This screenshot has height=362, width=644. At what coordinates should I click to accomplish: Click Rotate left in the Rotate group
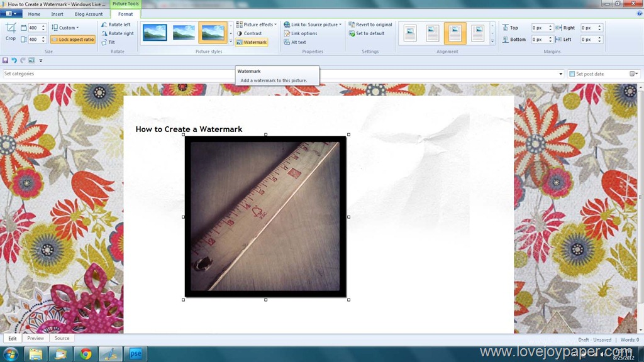(116, 25)
